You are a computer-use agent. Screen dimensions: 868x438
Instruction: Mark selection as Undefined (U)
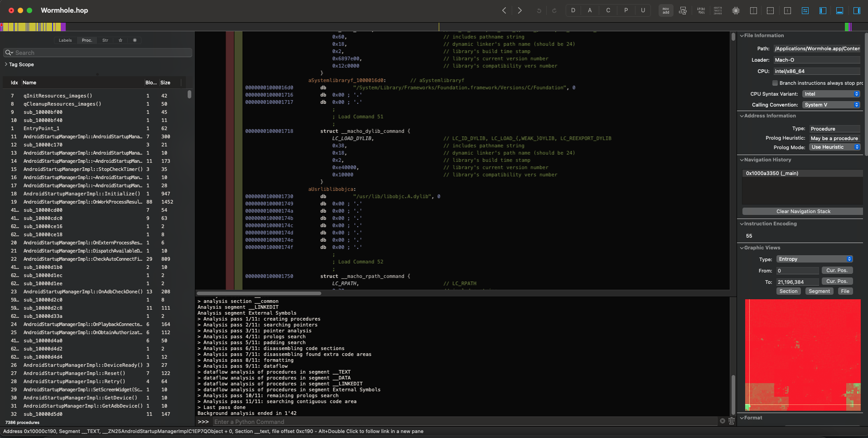coord(643,10)
